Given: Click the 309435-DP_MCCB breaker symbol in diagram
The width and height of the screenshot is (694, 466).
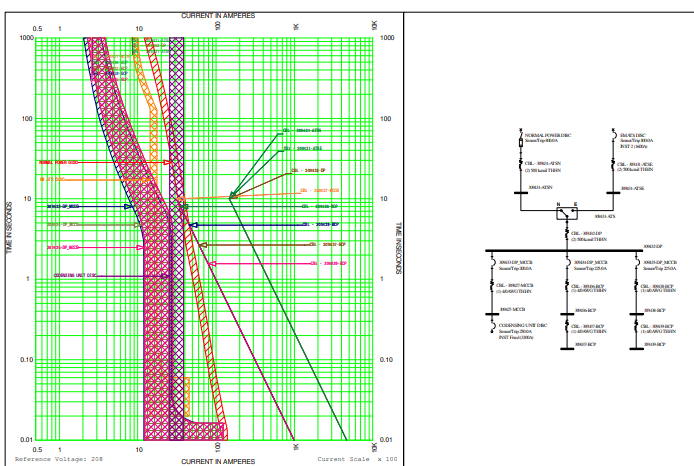Looking at the screenshot, I should pos(637,263).
